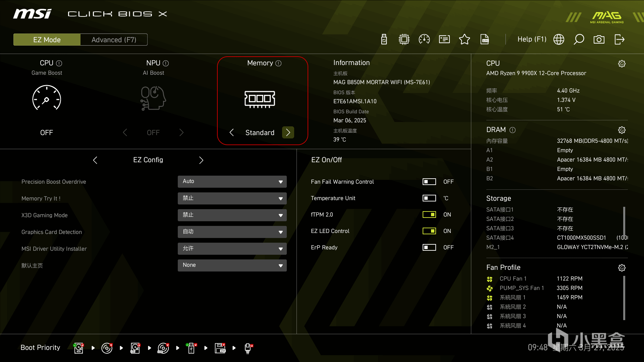Open Help (F1)
The image size is (644, 362).
tap(532, 40)
